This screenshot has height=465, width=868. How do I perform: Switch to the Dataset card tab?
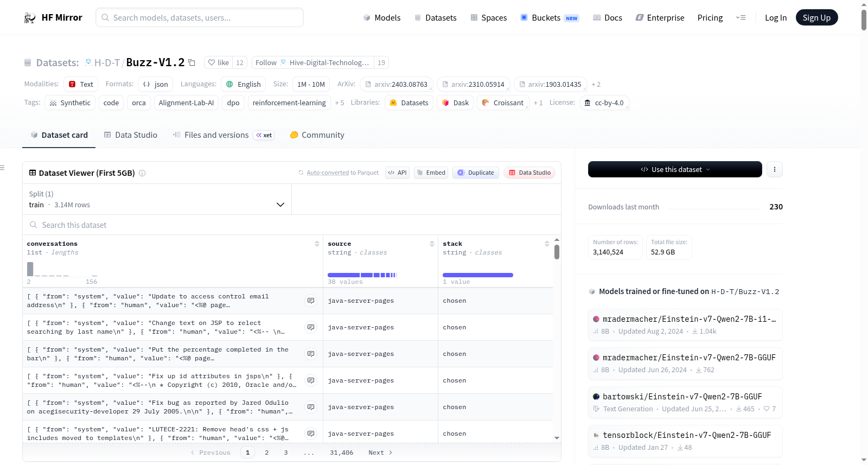59,135
